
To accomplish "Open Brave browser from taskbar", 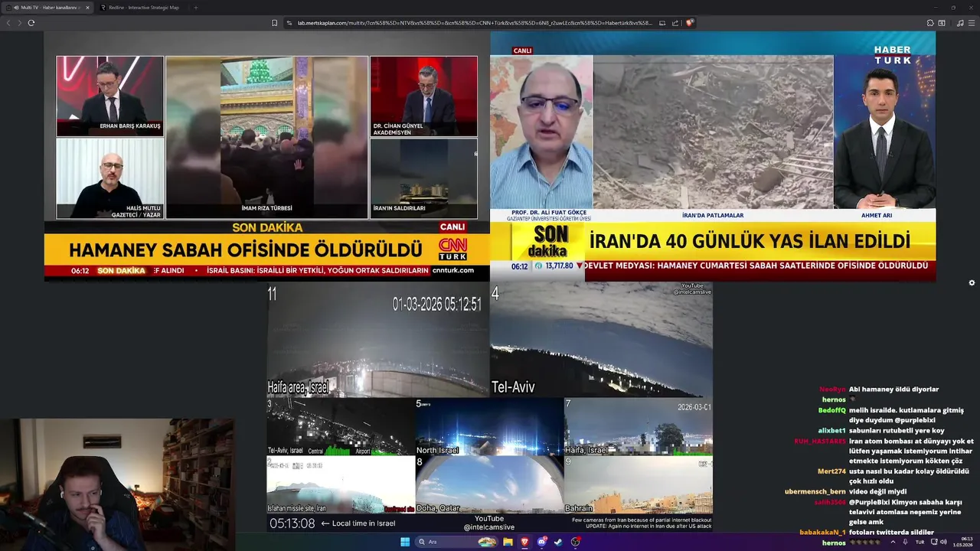I will 525,542.
